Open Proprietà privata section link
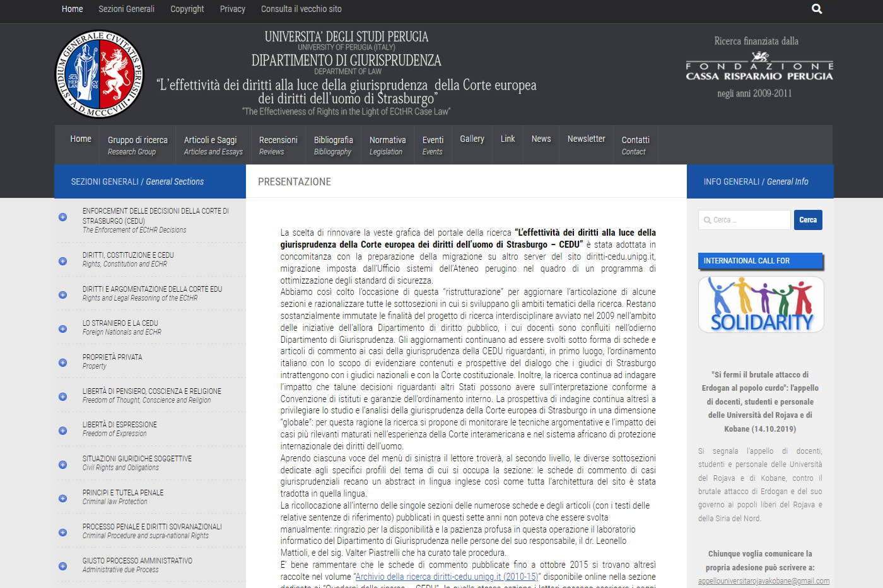The height and width of the screenshot is (588, 883). (x=112, y=361)
